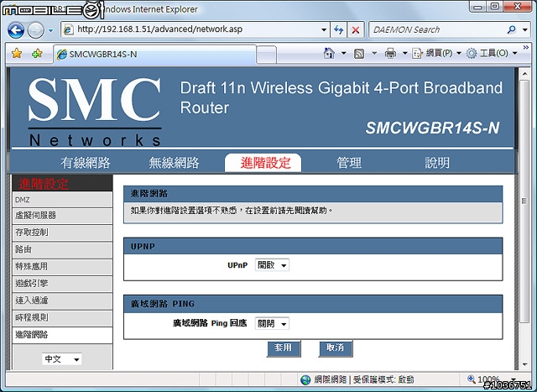Click the browser Forward arrow button

[x=35, y=30]
